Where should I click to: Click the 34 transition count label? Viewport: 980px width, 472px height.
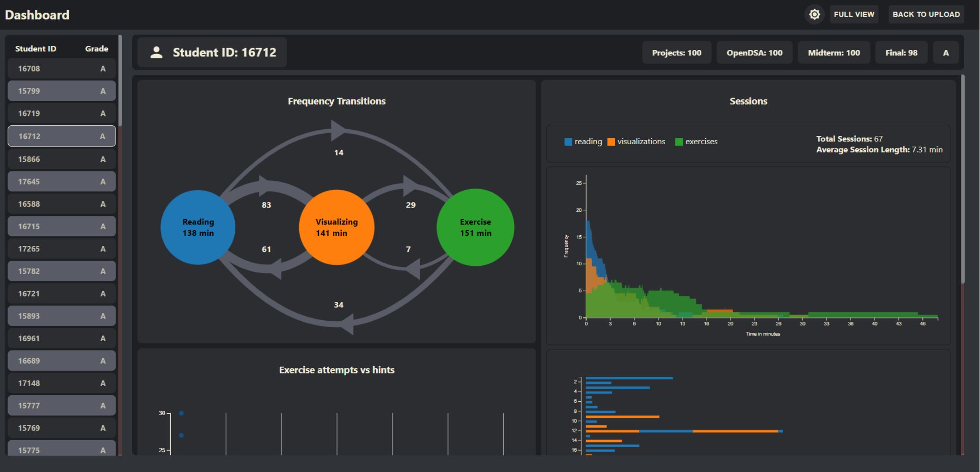point(339,305)
